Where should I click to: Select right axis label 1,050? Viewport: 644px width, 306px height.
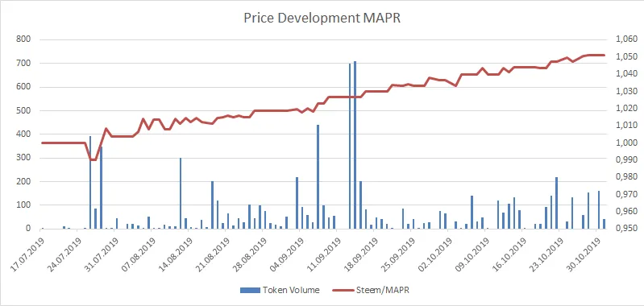pos(626,57)
